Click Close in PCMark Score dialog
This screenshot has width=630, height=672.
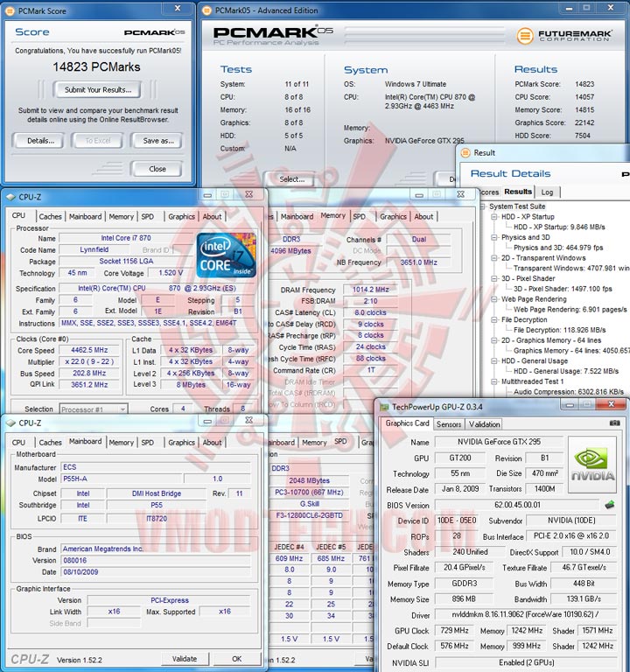(x=157, y=169)
